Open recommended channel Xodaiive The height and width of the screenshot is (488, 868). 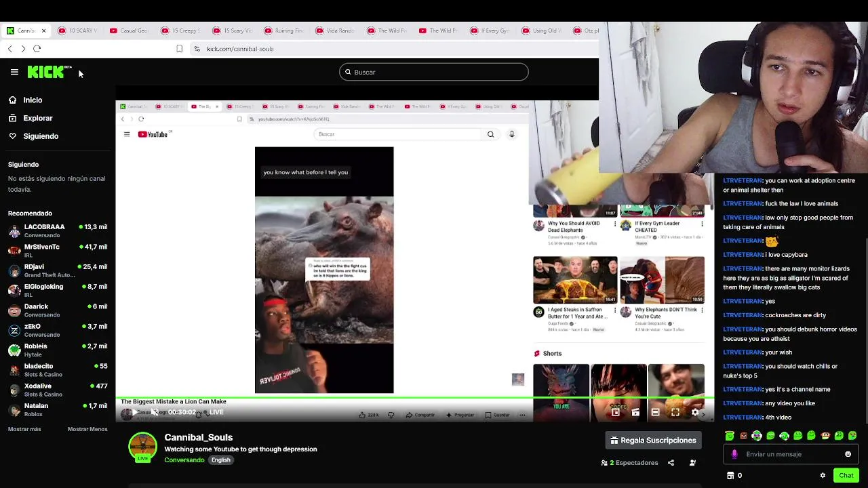pyautogui.click(x=58, y=390)
